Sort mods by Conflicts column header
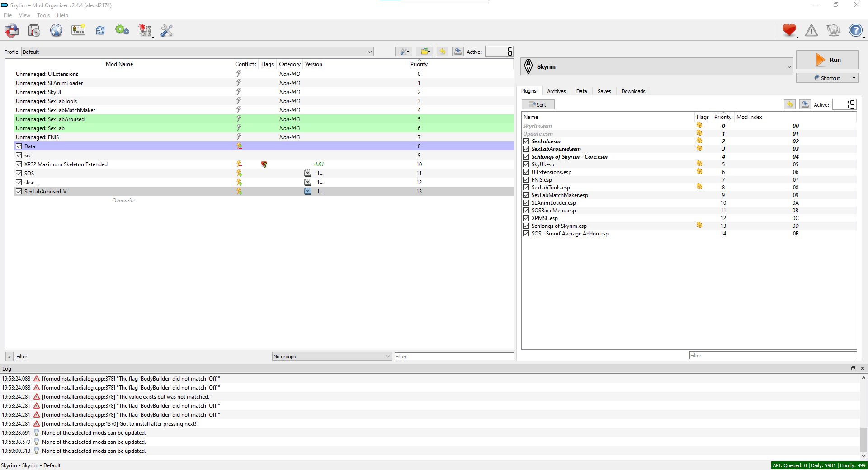This screenshot has height=470, width=868. pyautogui.click(x=246, y=64)
